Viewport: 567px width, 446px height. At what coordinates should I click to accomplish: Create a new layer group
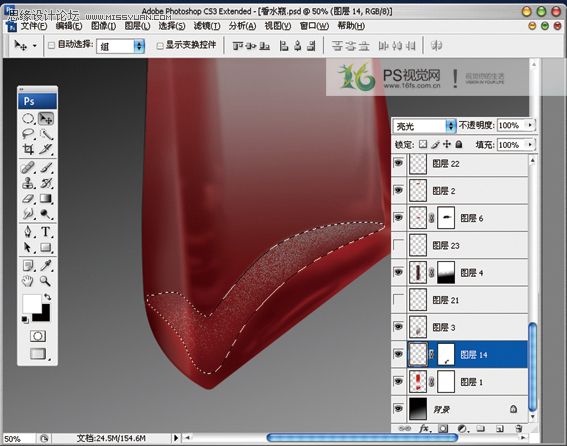point(480,429)
